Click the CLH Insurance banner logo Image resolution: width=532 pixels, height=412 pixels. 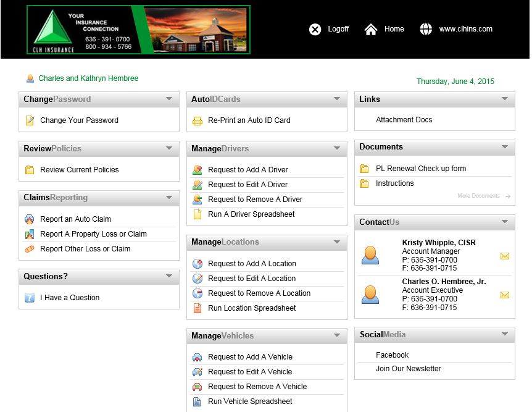138,30
